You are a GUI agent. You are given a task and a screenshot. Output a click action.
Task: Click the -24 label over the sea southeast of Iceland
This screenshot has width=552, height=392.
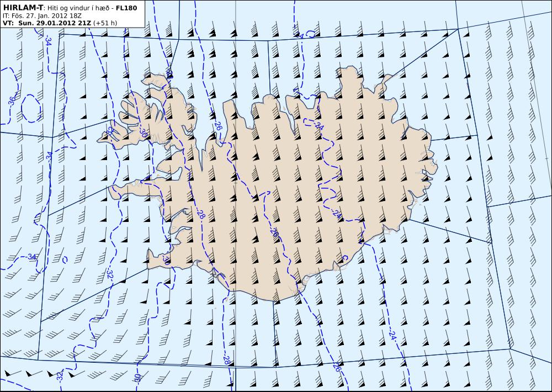393,335
